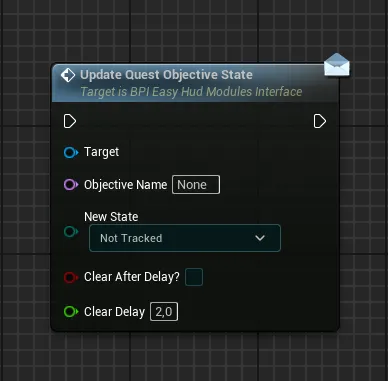Screen dimensions: 388x381
Task: Select the blue Target input pin
Action: click(71, 153)
